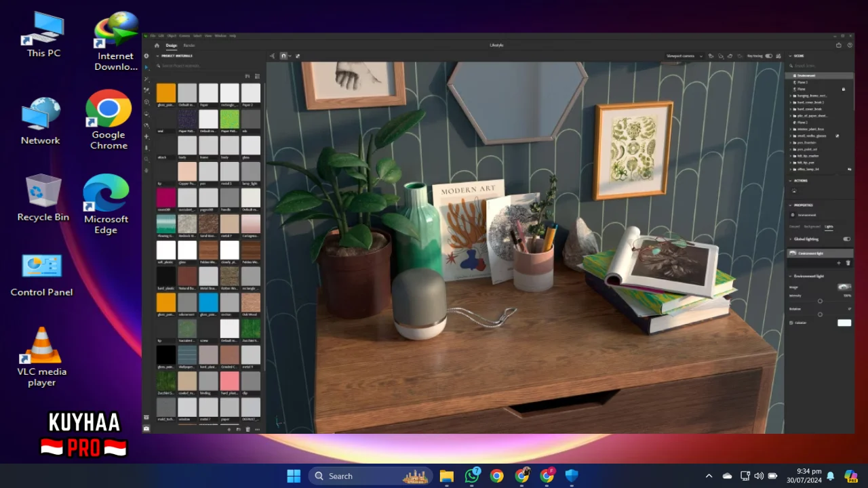
Task: Select the Lights tab in Properties
Action: (x=829, y=226)
